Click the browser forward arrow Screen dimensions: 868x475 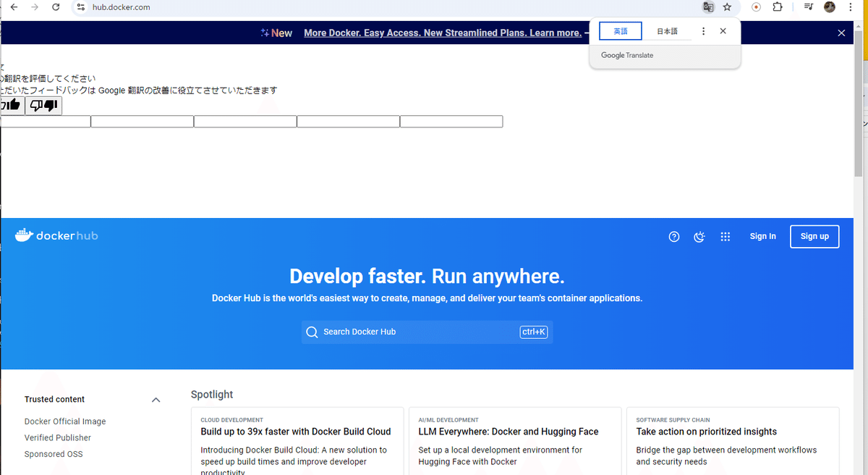coord(35,7)
